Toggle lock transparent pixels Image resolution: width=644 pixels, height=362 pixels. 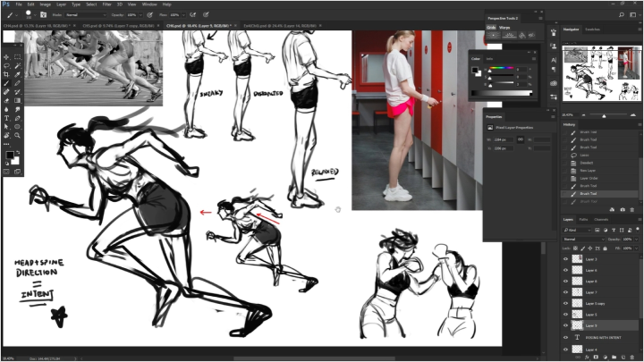tap(575, 248)
